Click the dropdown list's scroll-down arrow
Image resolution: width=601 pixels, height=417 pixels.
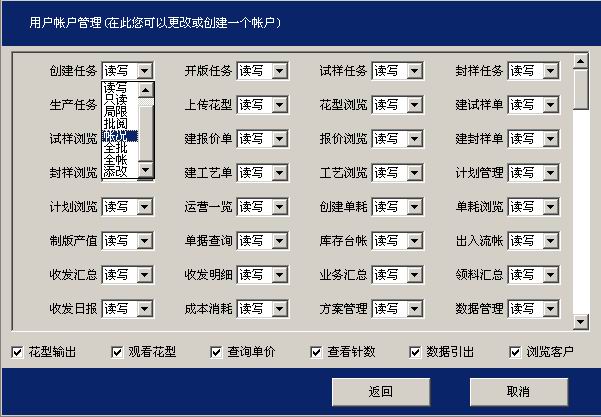146,171
